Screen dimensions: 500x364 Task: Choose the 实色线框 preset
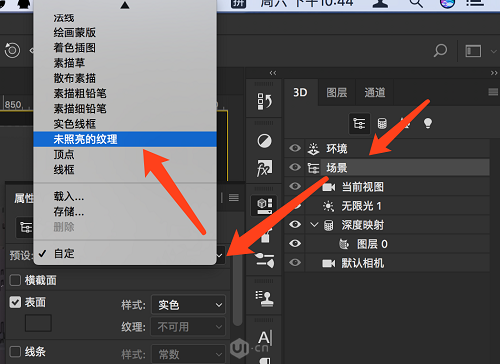[x=125, y=124]
